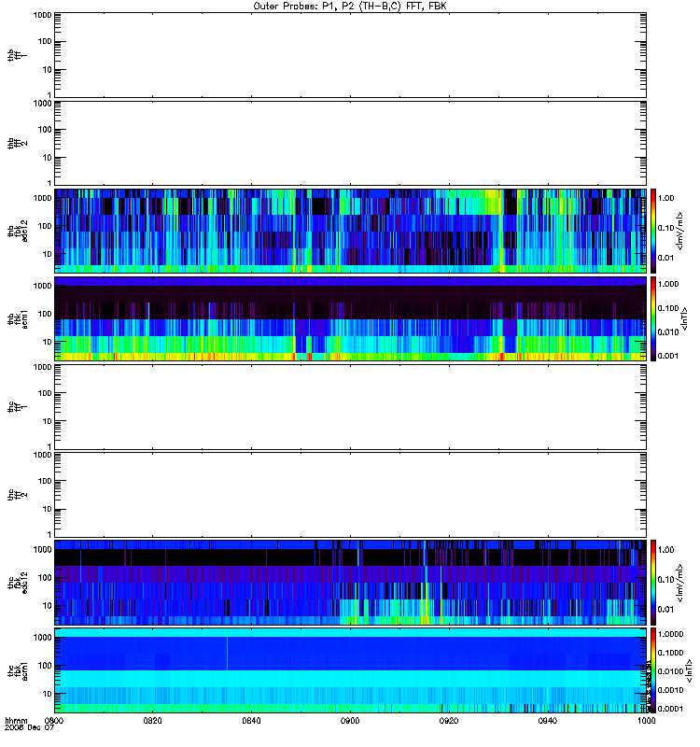Viewport: 700px width, 747px height.
Task: Click the 0.10 tick on thc edc12 color bar
Action: click(665, 580)
